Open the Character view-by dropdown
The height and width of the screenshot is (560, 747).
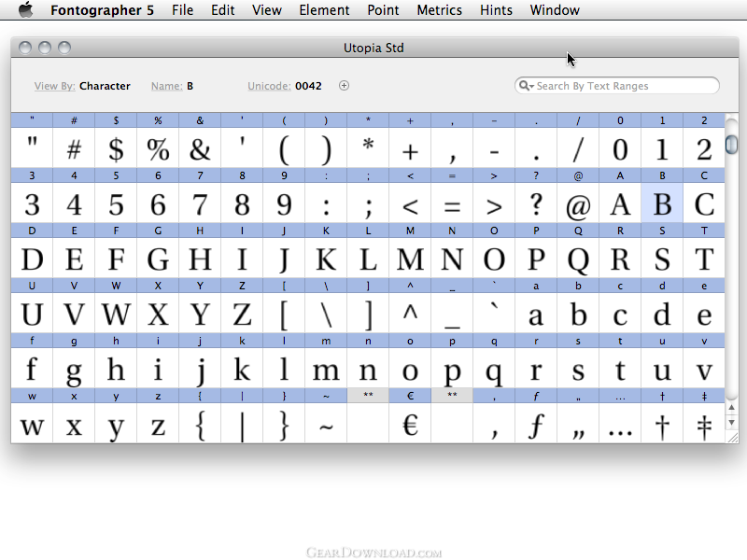coord(105,86)
